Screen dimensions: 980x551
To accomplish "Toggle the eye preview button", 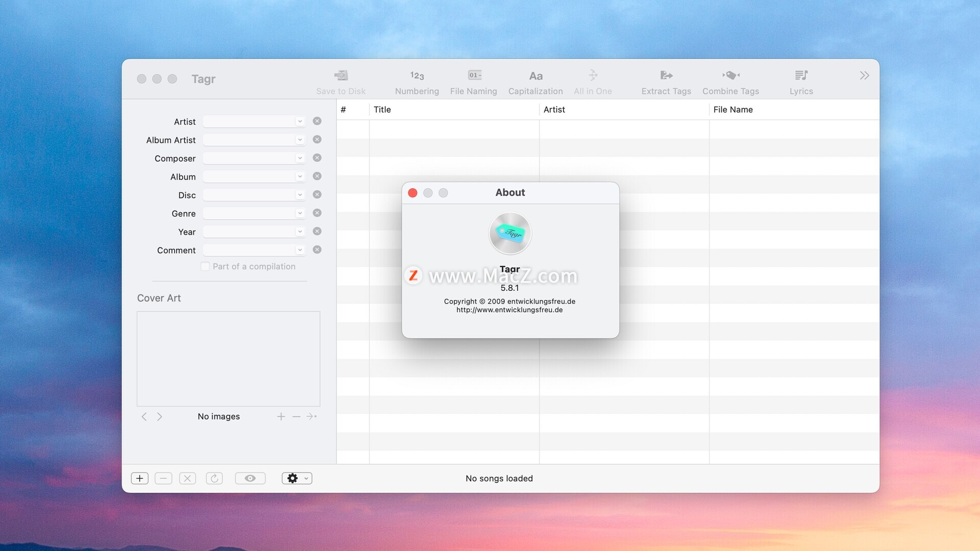I will point(250,479).
